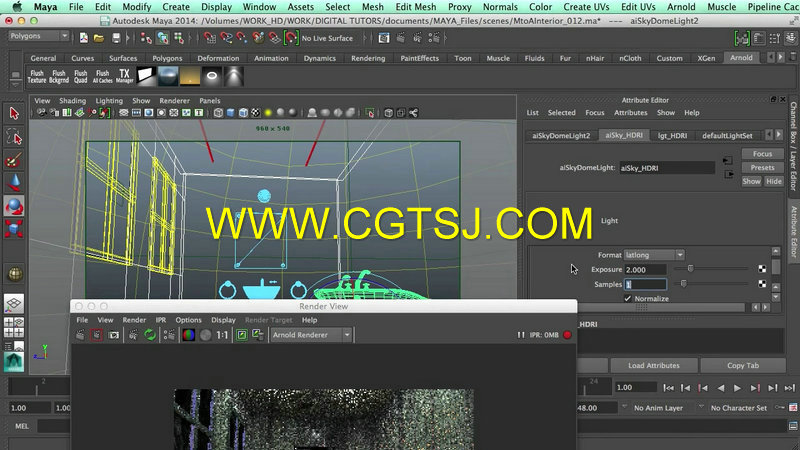Open the Render View IPR menu
Viewport: 800px width, 450px height.
pos(161,320)
